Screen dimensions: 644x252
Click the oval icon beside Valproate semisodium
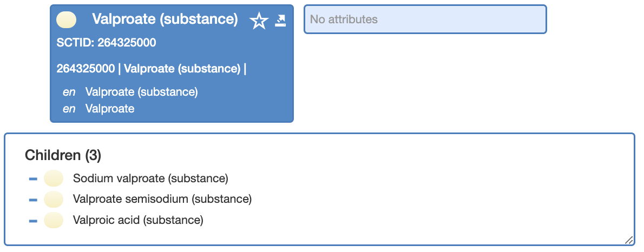(x=54, y=200)
